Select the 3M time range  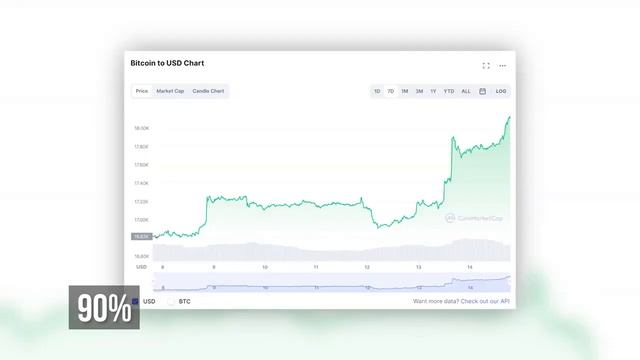(419, 91)
